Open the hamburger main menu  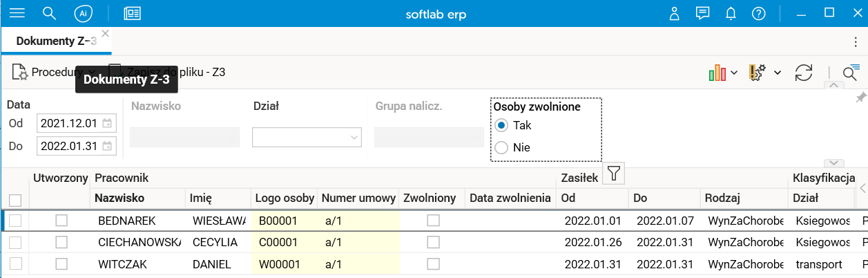[x=17, y=13]
